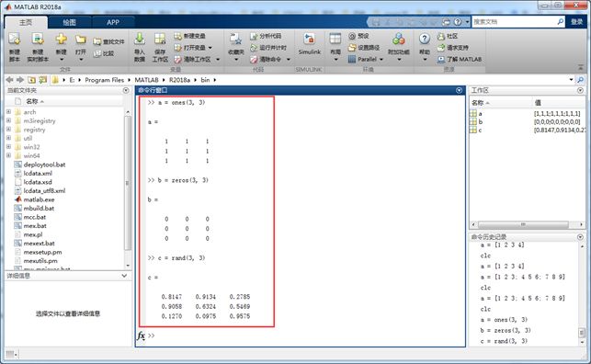Click the Workspace horizontal scrollbar
The width and height of the screenshot is (591, 364).
point(523,224)
